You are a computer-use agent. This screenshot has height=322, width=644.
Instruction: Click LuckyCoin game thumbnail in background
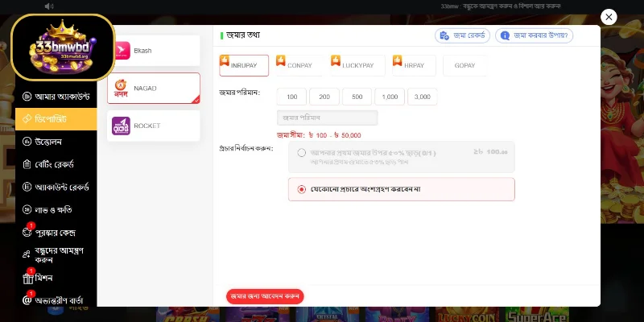coord(467,315)
